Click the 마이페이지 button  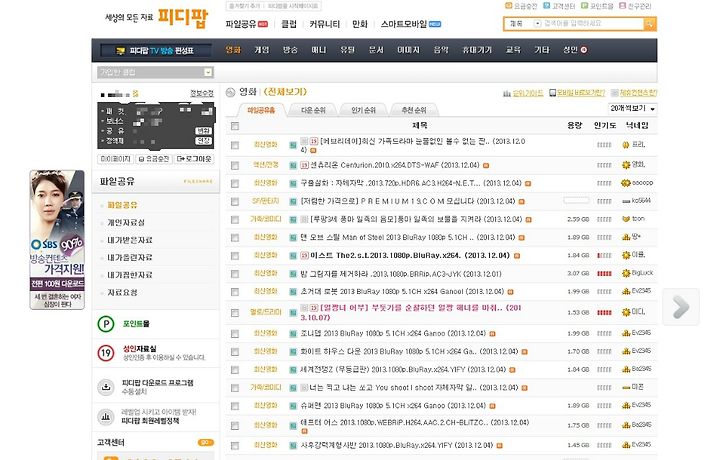click(116, 159)
